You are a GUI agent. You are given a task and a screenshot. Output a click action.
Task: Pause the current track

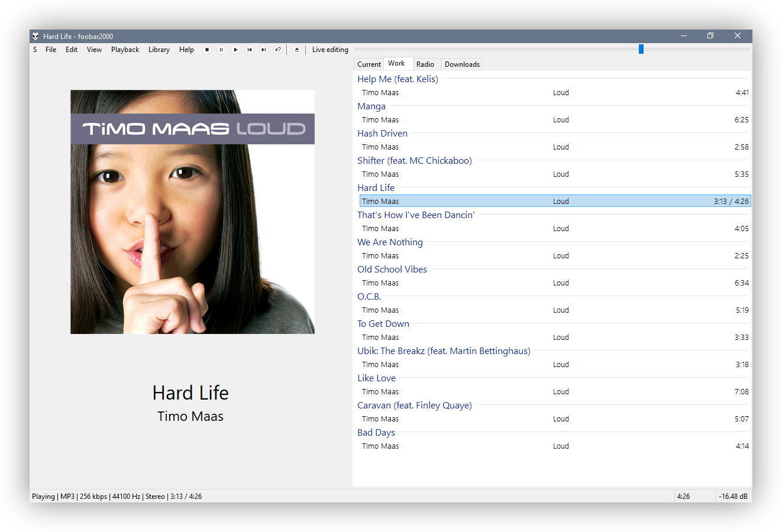[x=221, y=50]
